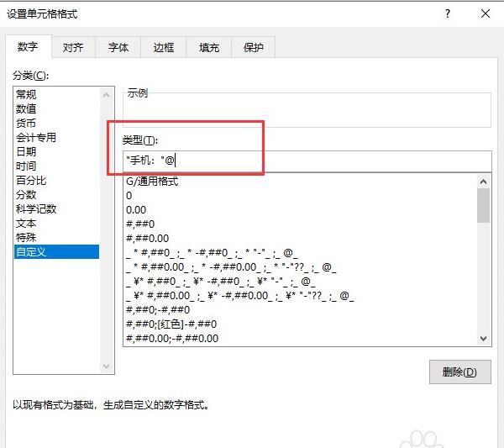
Task: Click the category list scroll up arrow
Action: click(107, 95)
